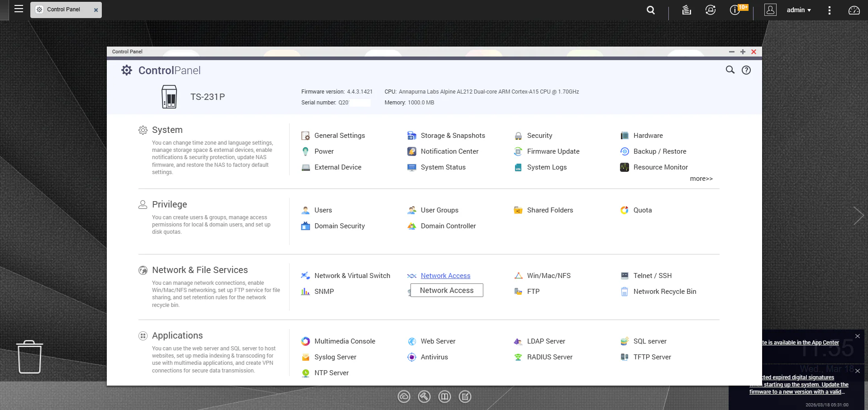Search within Control Panel
This screenshot has height=410, width=868.
(x=730, y=70)
